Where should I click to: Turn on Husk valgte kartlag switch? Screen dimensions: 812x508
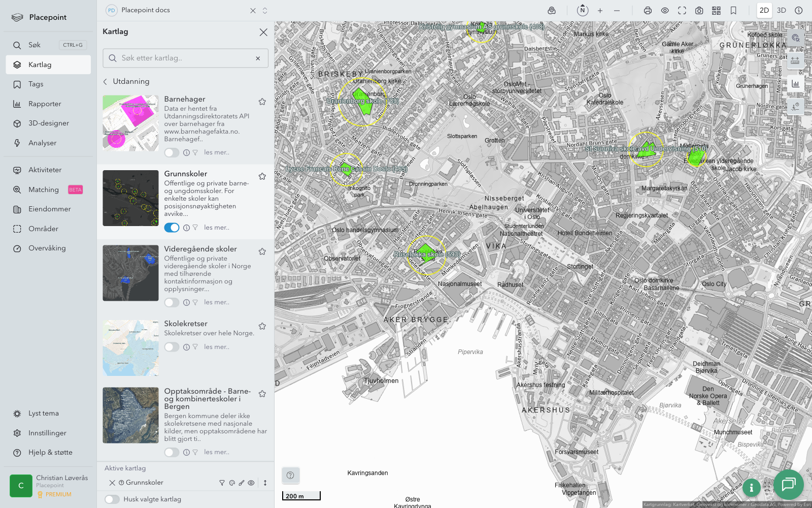click(x=112, y=499)
